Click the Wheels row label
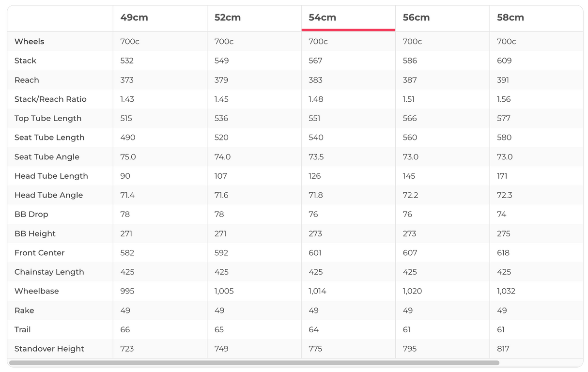 click(x=29, y=42)
